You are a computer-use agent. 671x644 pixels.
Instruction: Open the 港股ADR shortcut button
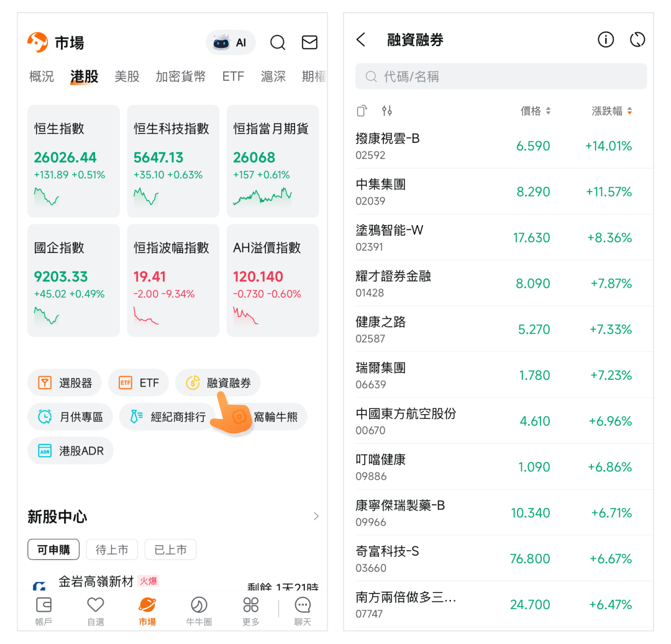[70, 451]
